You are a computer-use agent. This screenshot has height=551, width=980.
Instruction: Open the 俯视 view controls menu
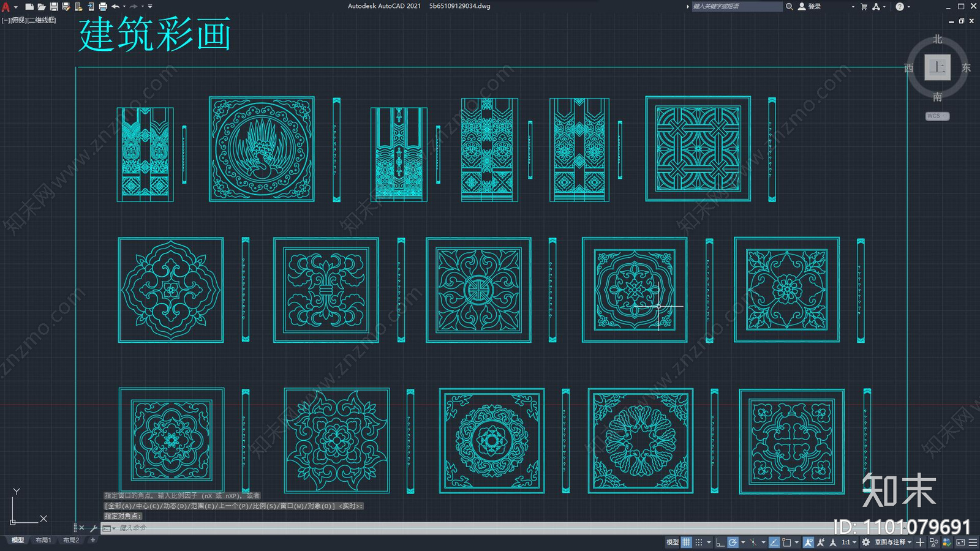[x=18, y=20]
